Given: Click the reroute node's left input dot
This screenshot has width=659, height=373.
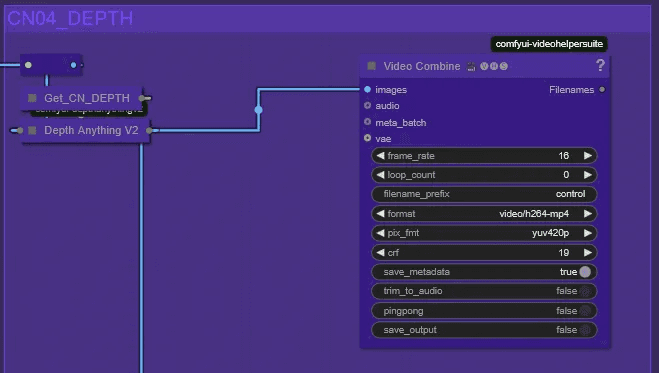Looking at the screenshot, I should pos(28,65).
